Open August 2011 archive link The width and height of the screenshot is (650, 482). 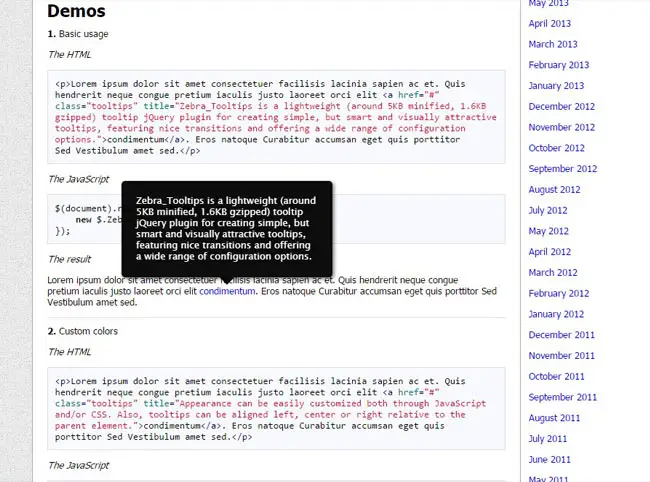pos(555,418)
